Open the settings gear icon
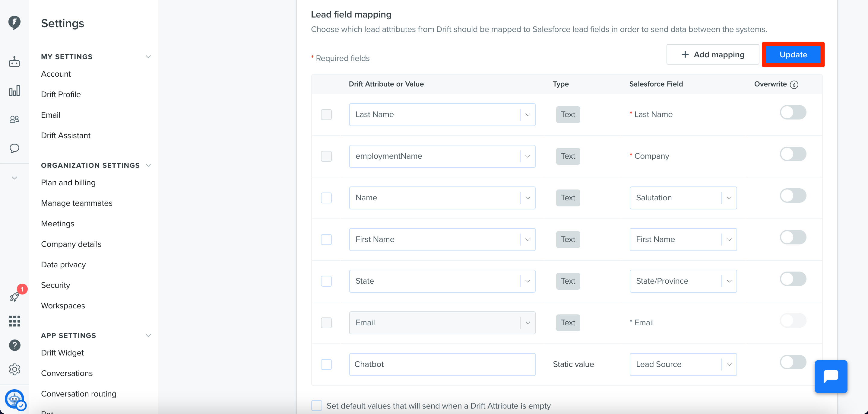 click(x=14, y=369)
